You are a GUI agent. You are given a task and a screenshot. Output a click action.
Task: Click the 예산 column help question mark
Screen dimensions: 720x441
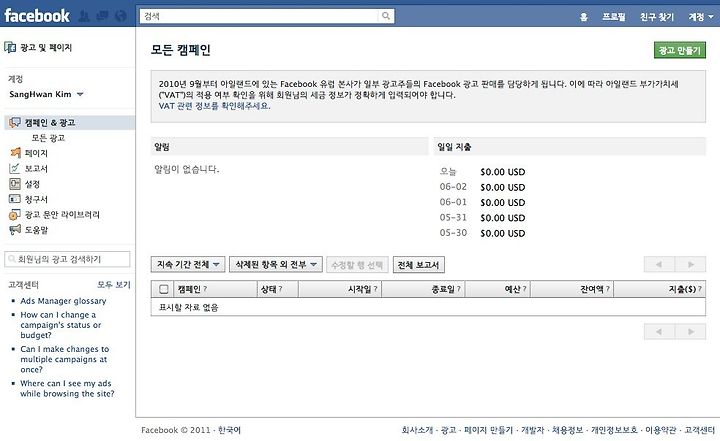(x=524, y=289)
